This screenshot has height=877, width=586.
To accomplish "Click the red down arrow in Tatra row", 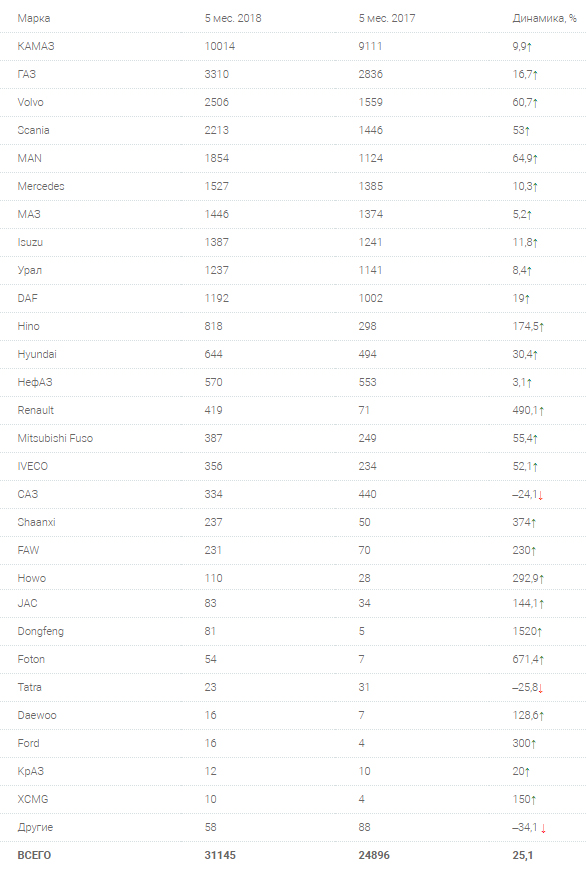I will (x=540, y=688).
